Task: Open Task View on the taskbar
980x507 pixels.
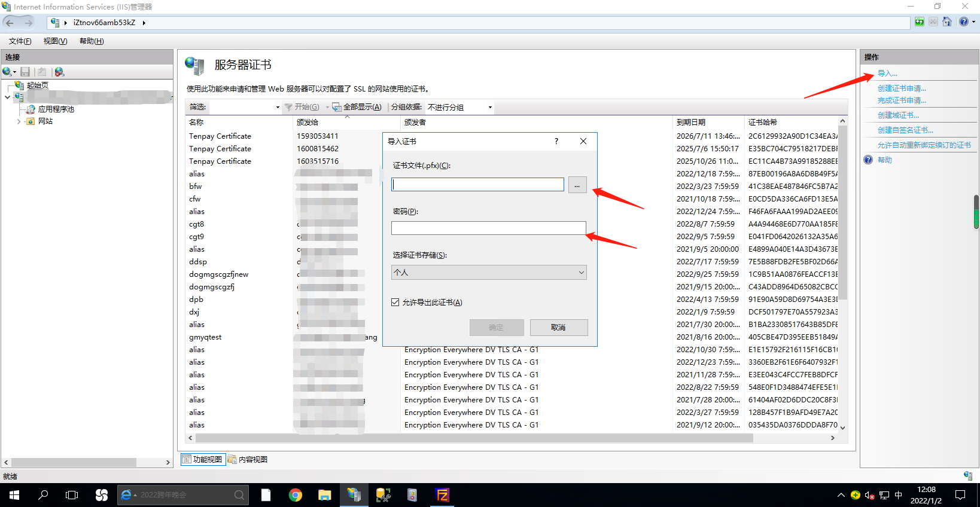Action: click(x=72, y=495)
